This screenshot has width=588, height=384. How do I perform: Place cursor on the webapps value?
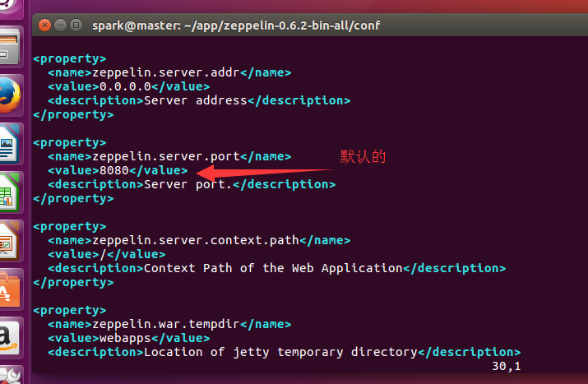click(x=125, y=339)
